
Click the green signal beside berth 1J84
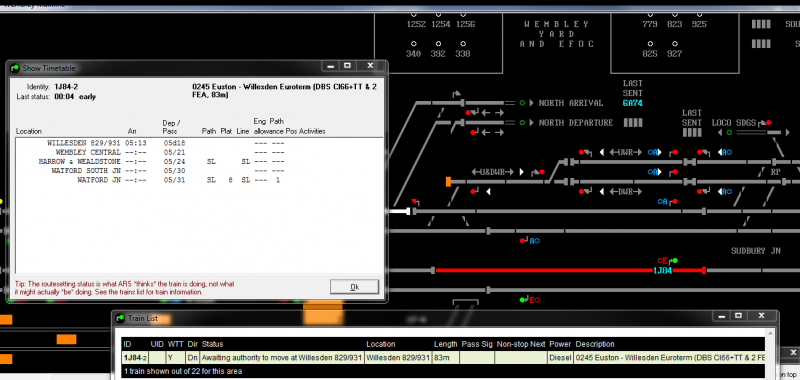click(x=675, y=261)
